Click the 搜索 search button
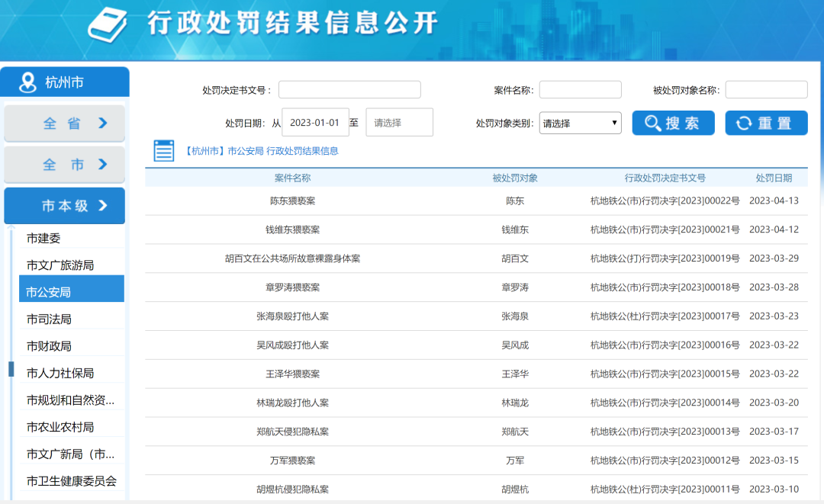 [x=673, y=123]
